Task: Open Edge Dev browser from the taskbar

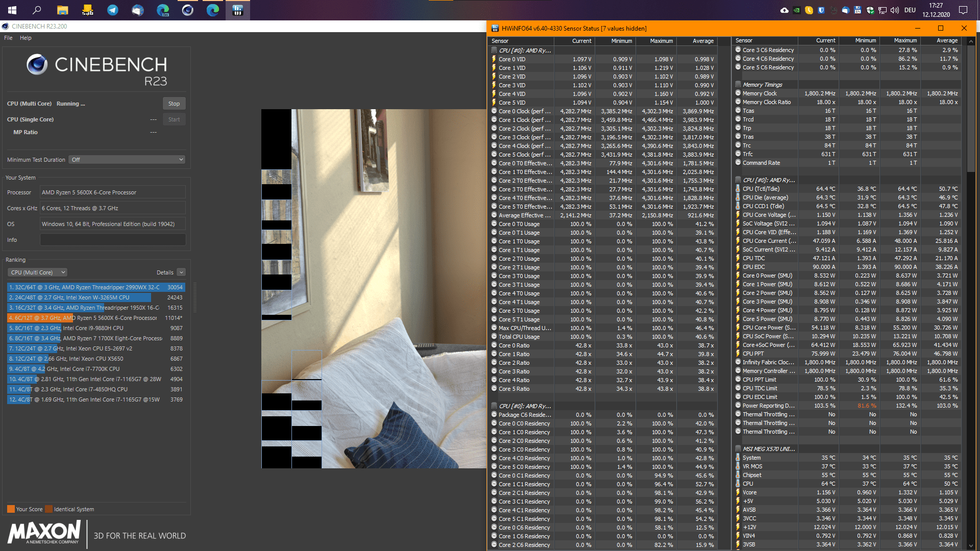Action: tap(162, 10)
